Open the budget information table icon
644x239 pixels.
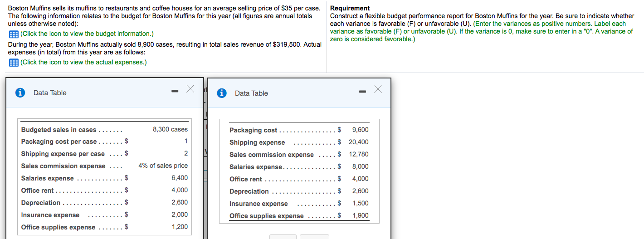13,34
